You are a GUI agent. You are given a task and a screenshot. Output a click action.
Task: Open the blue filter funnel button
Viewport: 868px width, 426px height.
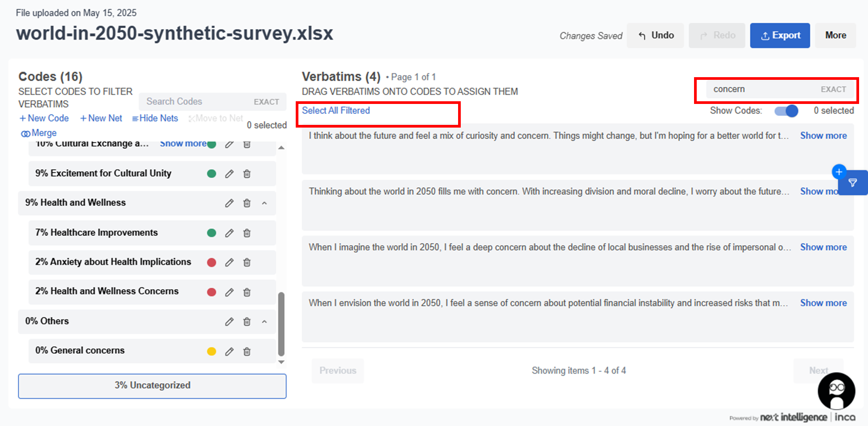pos(852,183)
